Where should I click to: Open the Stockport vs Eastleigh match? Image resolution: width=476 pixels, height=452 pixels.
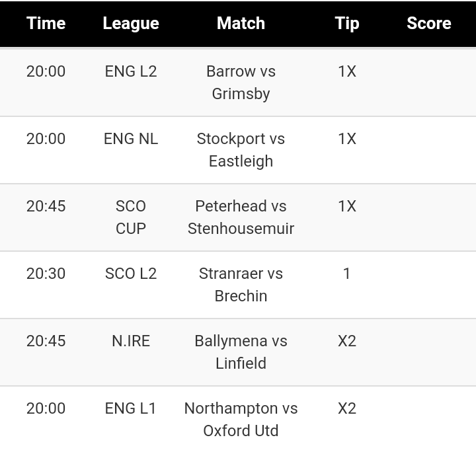[241, 150]
